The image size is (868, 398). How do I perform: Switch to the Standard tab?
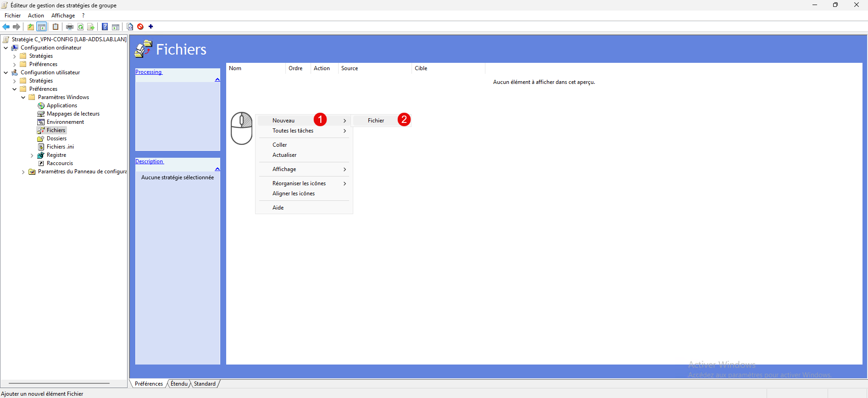pos(205,384)
